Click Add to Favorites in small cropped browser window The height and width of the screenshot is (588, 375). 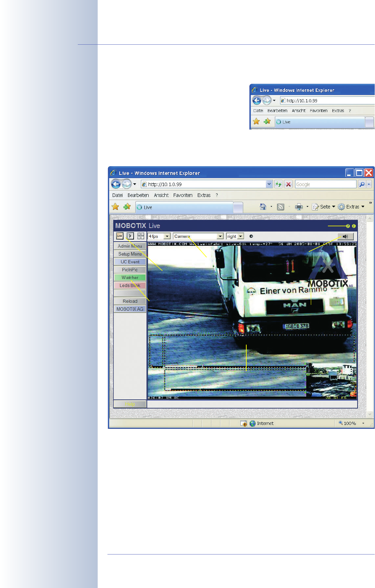[x=267, y=122]
